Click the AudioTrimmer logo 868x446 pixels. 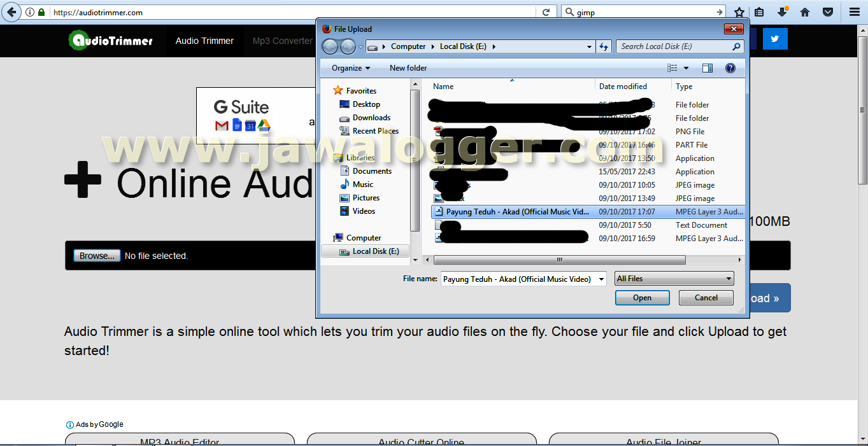pos(111,41)
